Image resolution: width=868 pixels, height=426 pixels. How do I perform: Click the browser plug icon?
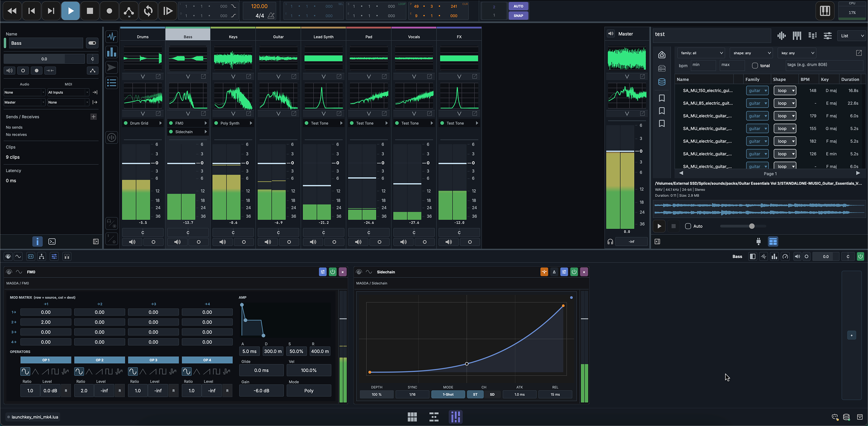click(x=759, y=241)
